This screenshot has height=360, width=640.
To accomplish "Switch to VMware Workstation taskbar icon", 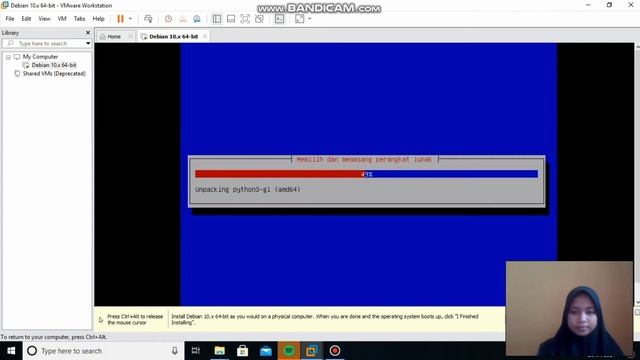I will tap(312, 351).
